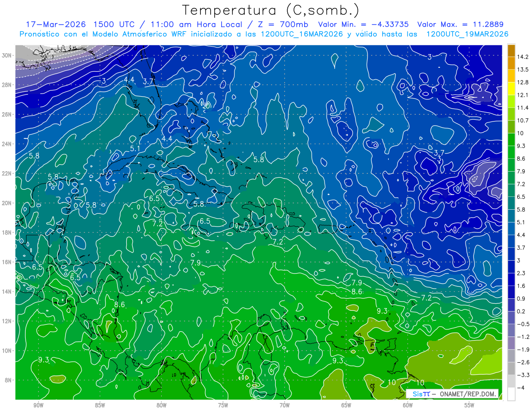The width and height of the screenshot is (532, 411).
Task: Click the '11.4' legend value
Action: [x=522, y=108]
